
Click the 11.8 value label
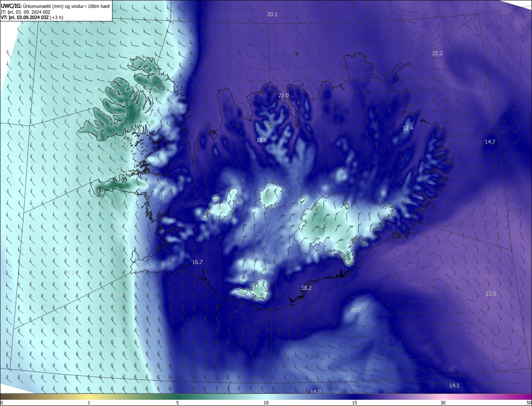[261, 140]
